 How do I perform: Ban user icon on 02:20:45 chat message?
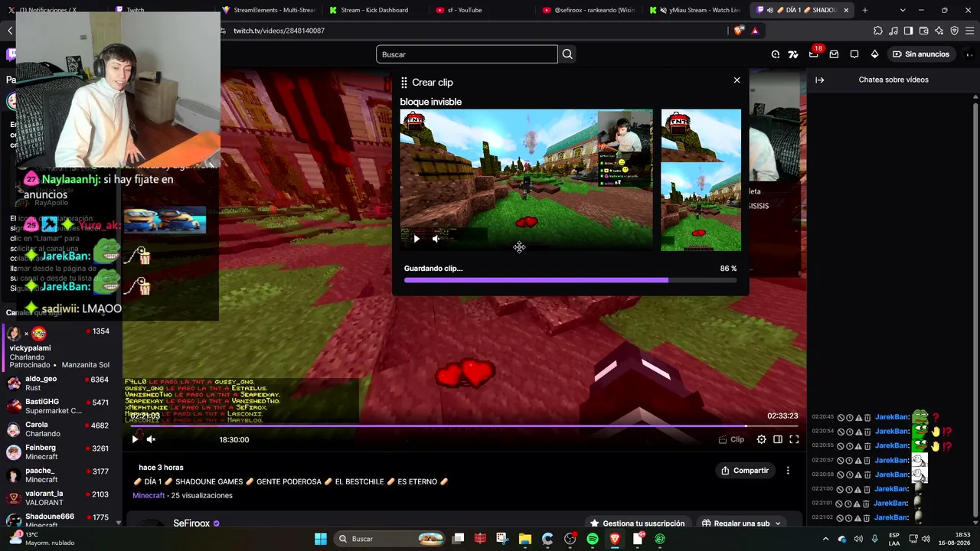point(841,418)
